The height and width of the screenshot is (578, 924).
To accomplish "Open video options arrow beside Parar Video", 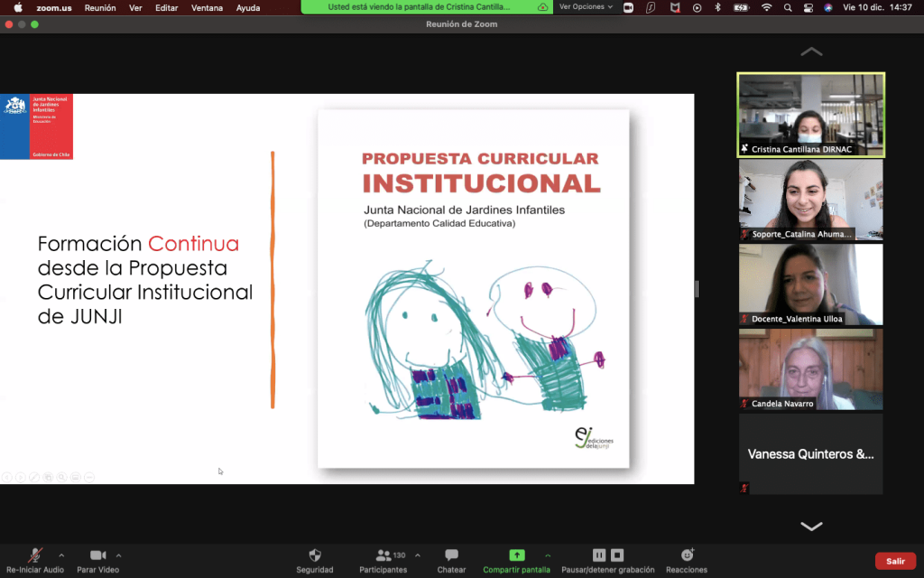I will pyautogui.click(x=118, y=555).
